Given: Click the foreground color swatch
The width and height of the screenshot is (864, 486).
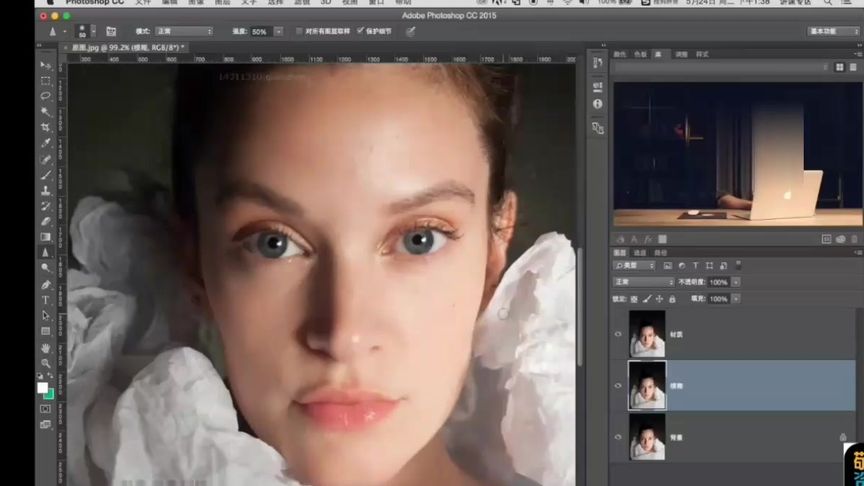Looking at the screenshot, I should tap(42, 387).
